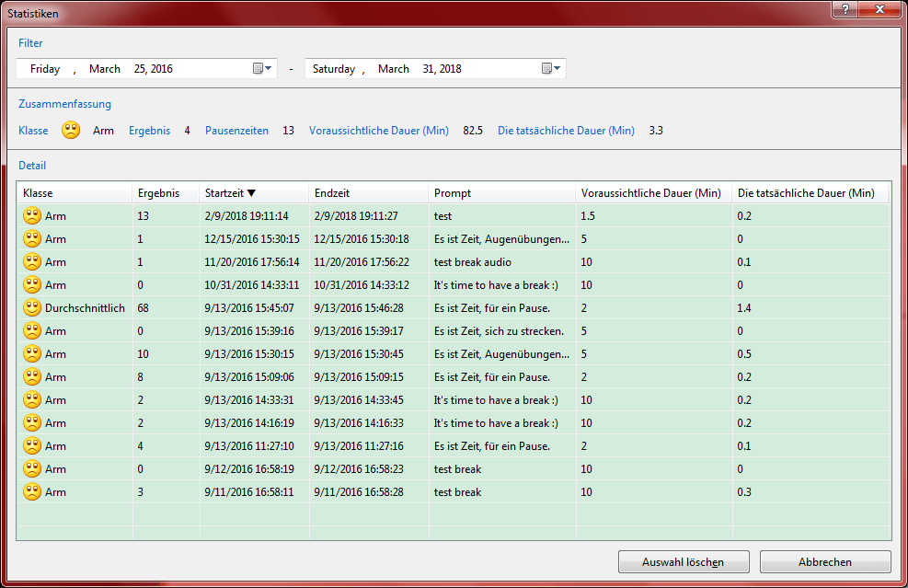Click the actual duration value 1.4

point(744,307)
